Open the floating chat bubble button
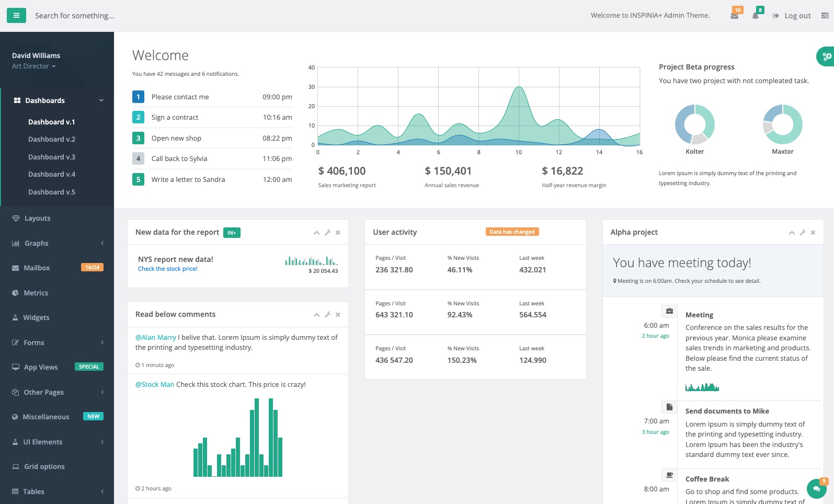 [x=816, y=489]
